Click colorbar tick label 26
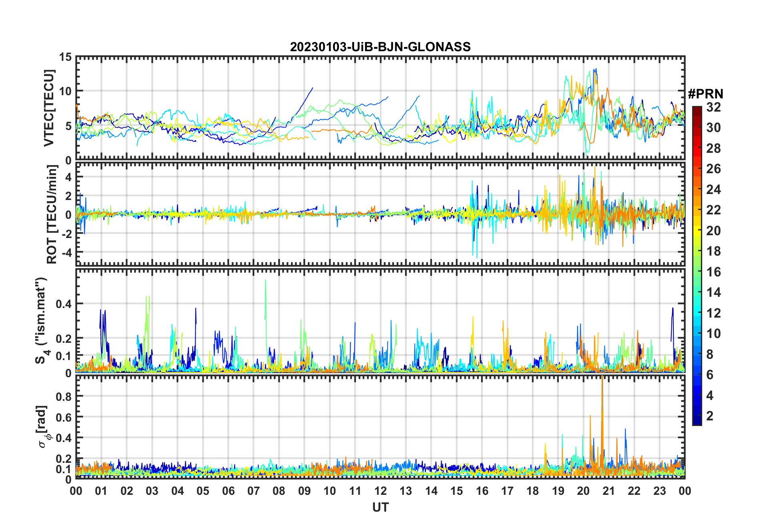Viewport: 761px width, 532px height. [x=713, y=168]
